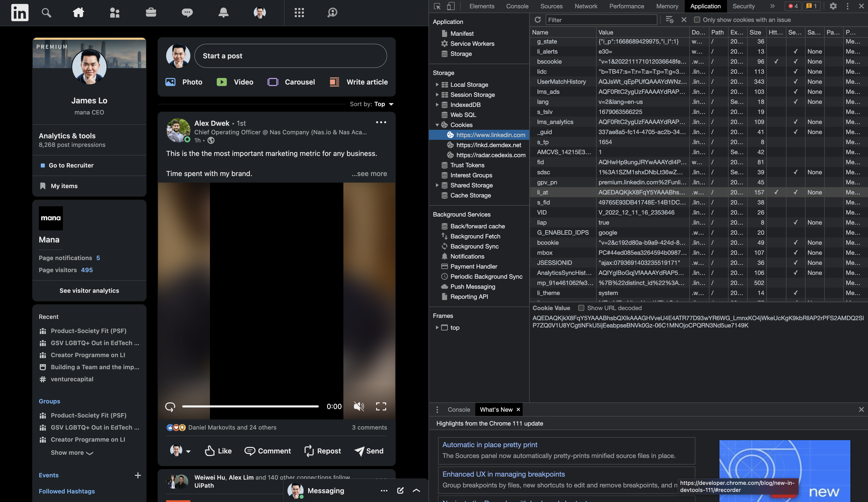Click the cookie Filter field
The width and height of the screenshot is (868, 502).
(601, 20)
